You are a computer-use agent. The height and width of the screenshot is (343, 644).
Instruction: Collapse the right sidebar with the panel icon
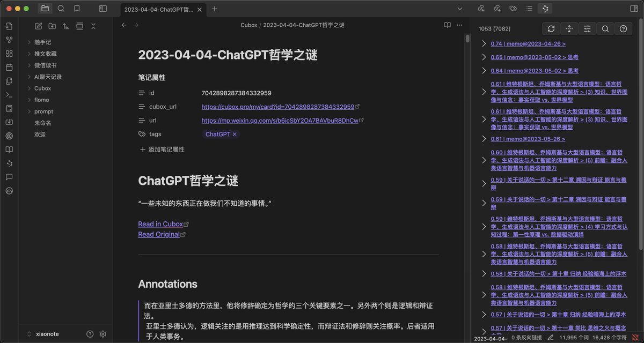click(x=633, y=9)
